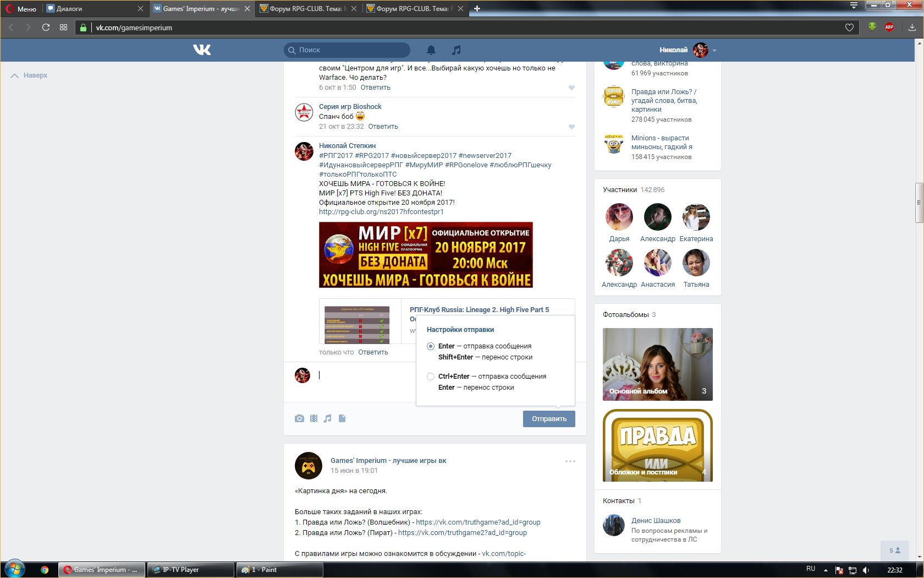Attach a photo using camera icon

pos(299,418)
